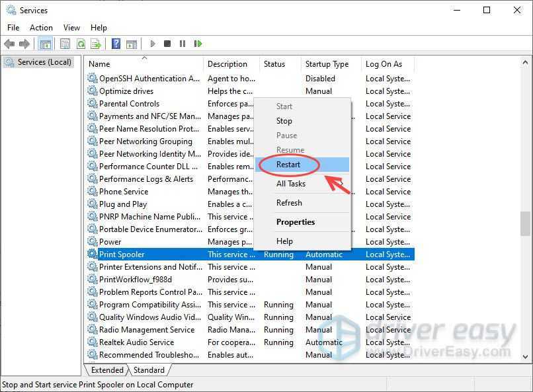This screenshot has width=533, height=392.
Task: Switch to the Extended tab
Action: point(107,370)
